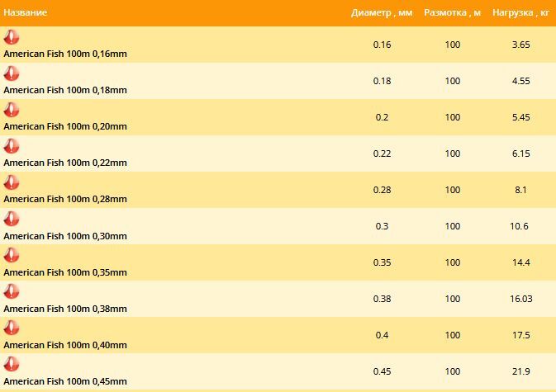Select the diameter cell 0.35
This screenshot has width=556, height=392.
(382, 262)
